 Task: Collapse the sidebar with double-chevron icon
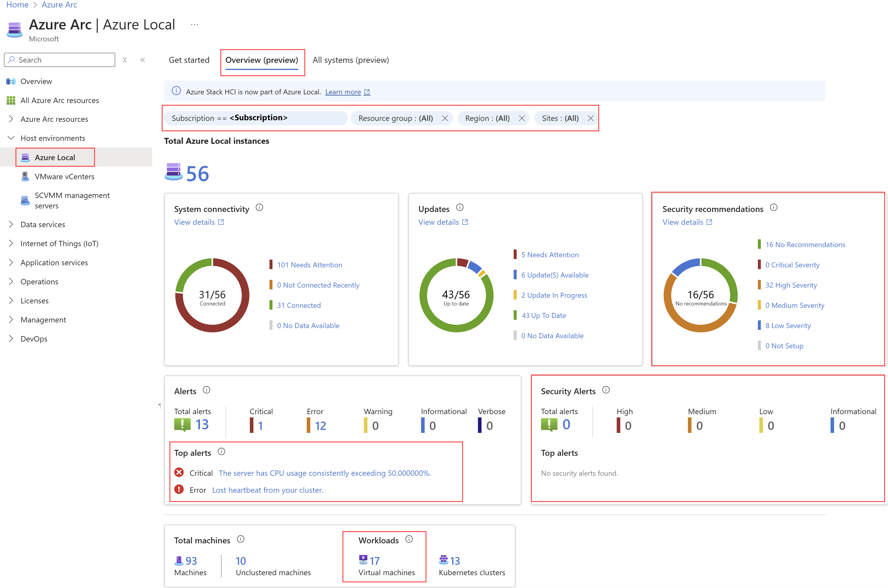(143, 60)
